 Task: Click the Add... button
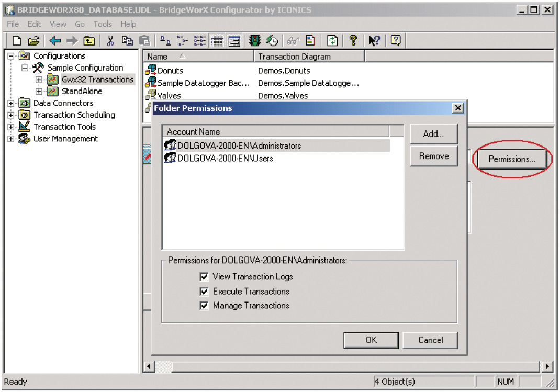433,134
